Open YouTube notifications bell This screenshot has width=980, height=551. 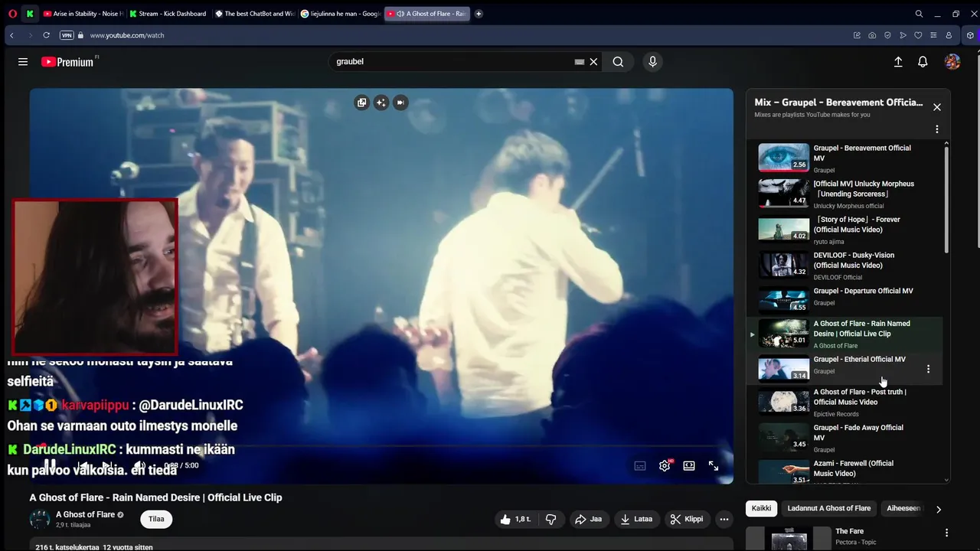pyautogui.click(x=923, y=62)
